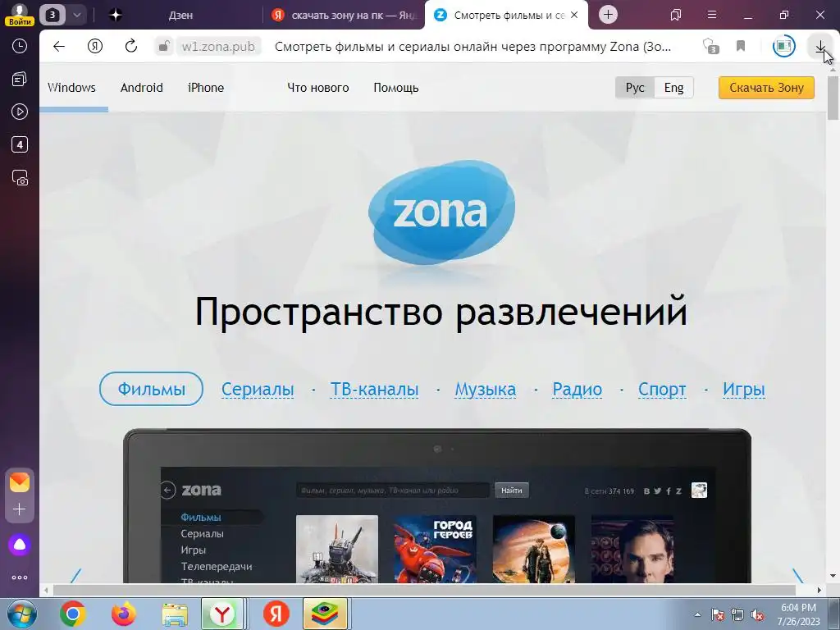This screenshot has height=630, width=840.
Task: Open the ТВ-каналы category link
Action: pos(374,390)
